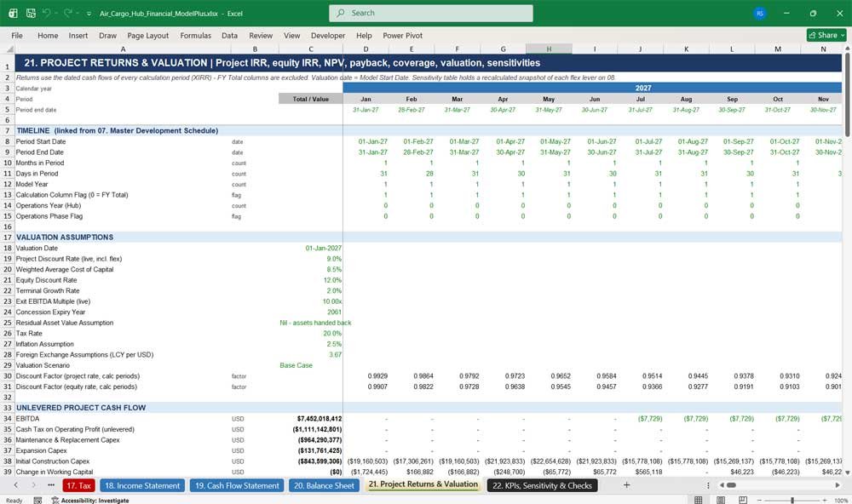
Task: Open the Home ribbon tab
Action: coord(48,35)
